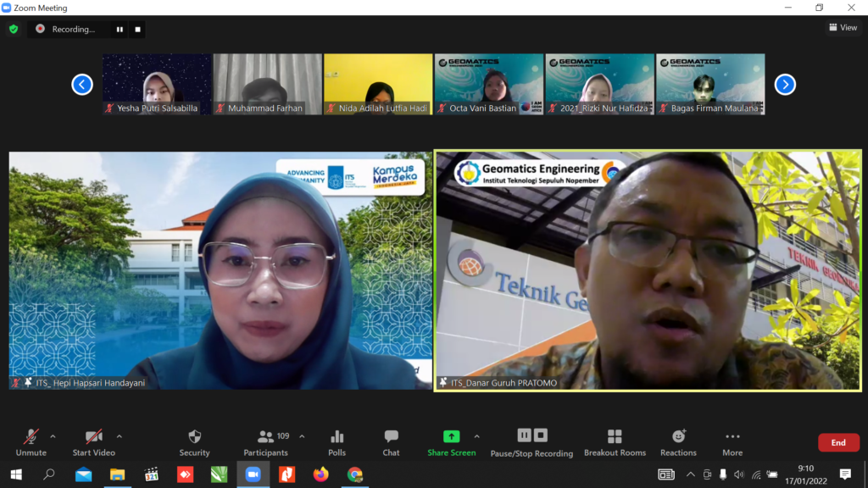Open the volume control in system tray
Viewport: 868px width, 488px height.
pyautogui.click(x=739, y=474)
